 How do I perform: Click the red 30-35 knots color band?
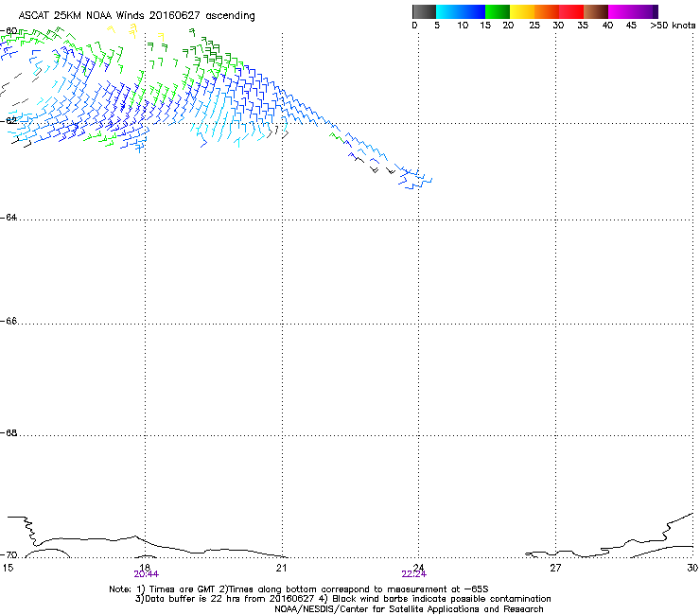[x=571, y=11]
